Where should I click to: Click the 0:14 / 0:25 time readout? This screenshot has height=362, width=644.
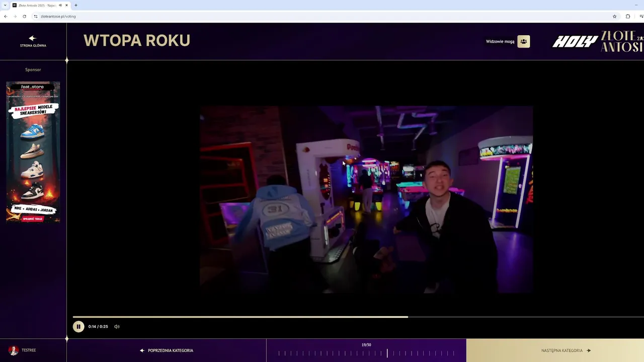click(98, 327)
